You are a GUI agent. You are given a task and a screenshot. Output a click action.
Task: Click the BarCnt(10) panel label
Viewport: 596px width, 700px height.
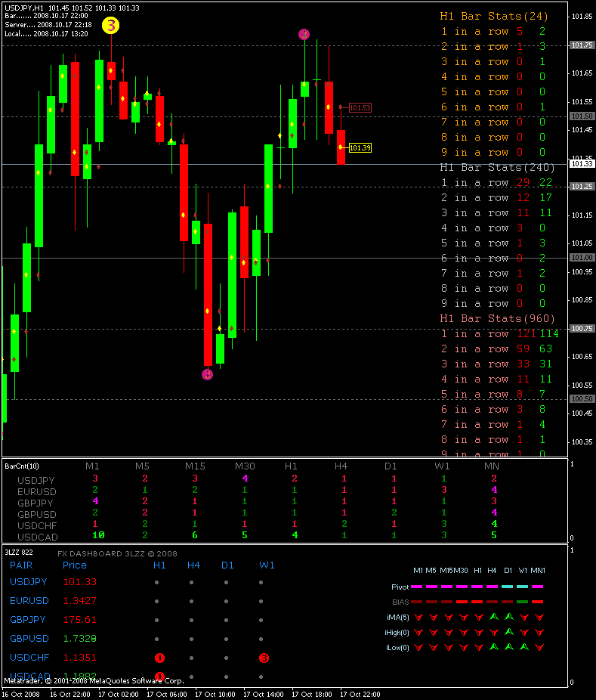point(22,466)
